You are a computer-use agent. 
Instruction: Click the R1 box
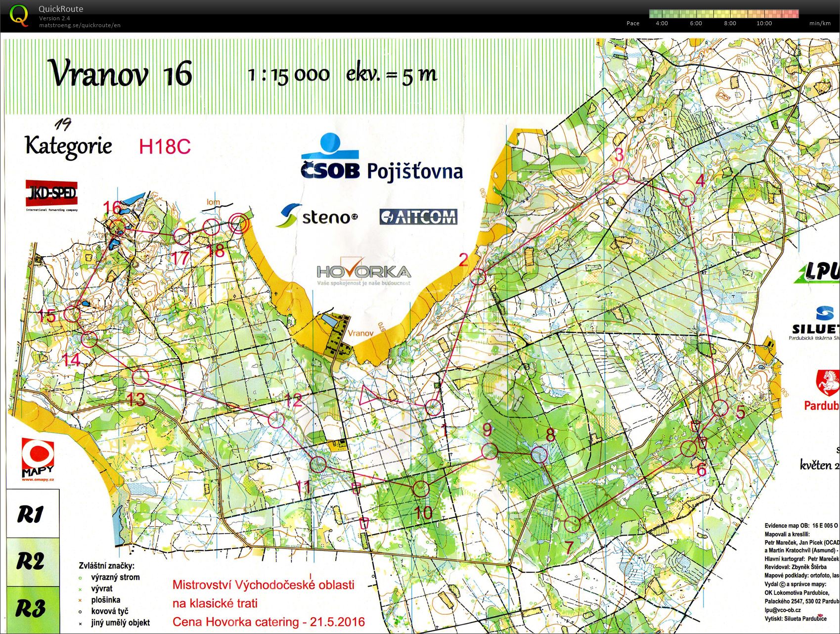(x=33, y=514)
